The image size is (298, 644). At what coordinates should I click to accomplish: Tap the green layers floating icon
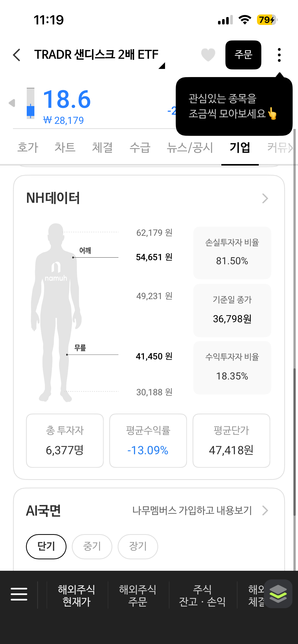(278, 594)
